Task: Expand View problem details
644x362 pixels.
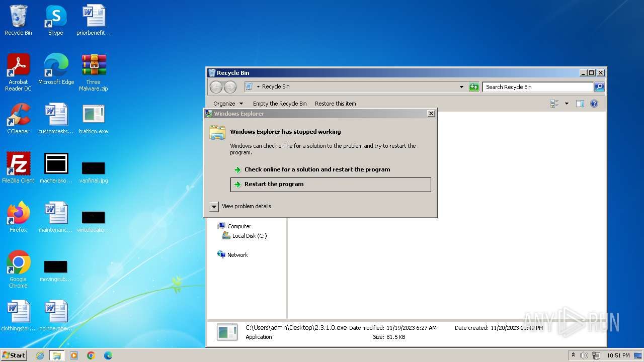Action: (240, 206)
